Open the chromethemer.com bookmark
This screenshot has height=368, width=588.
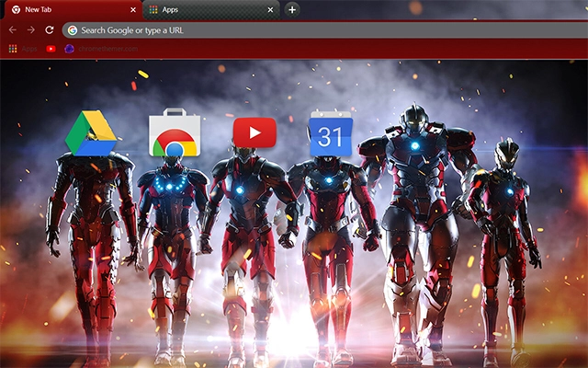(101, 49)
